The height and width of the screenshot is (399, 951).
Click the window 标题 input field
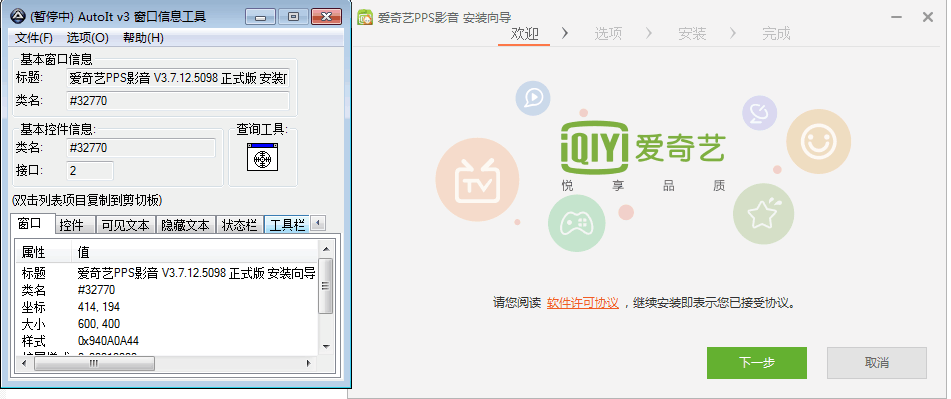point(178,78)
